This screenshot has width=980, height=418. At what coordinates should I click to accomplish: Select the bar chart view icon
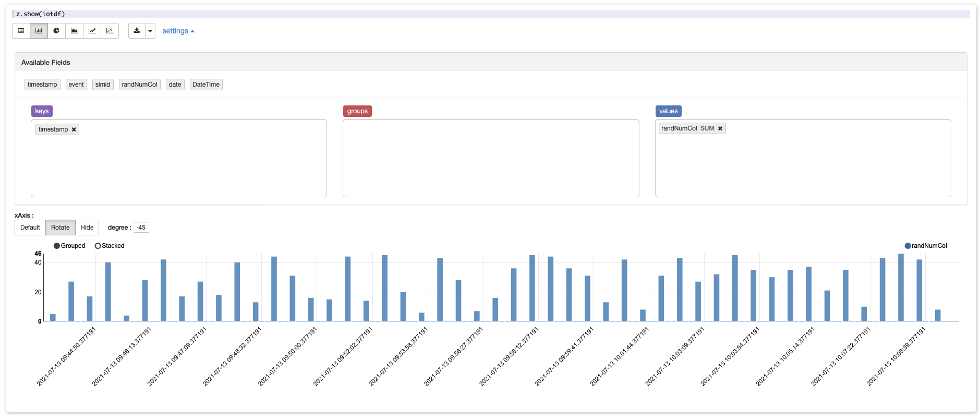(39, 31)
